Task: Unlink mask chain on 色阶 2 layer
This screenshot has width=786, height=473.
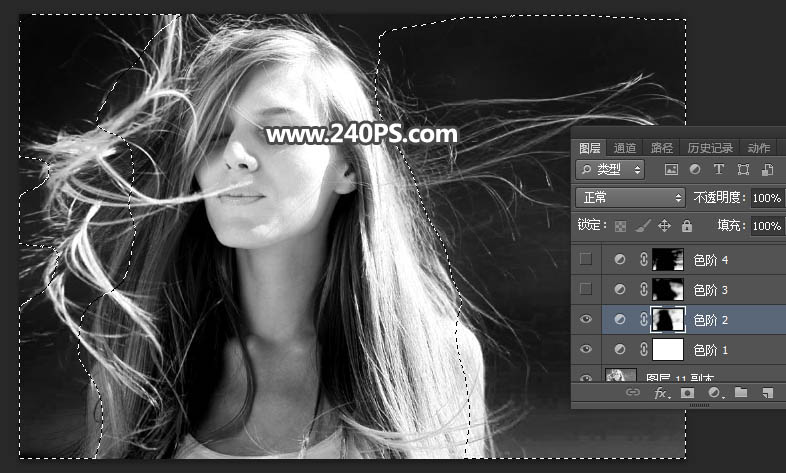Action: click(x=644, y=320)
